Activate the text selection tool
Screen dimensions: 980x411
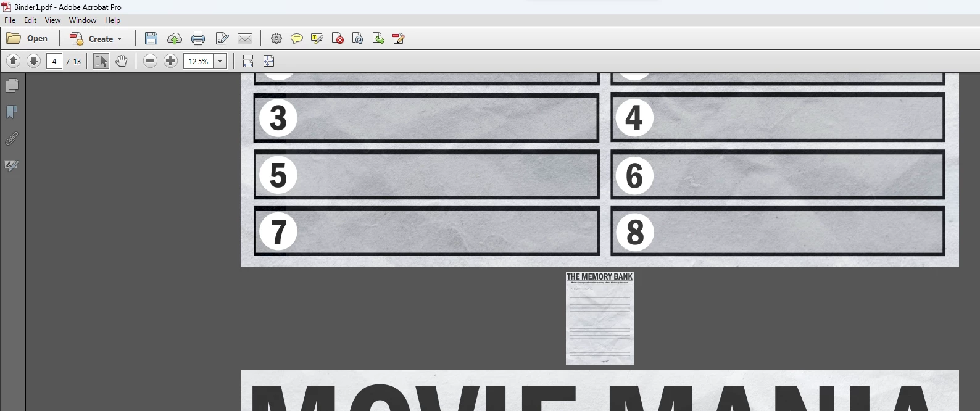pos(101,61)
